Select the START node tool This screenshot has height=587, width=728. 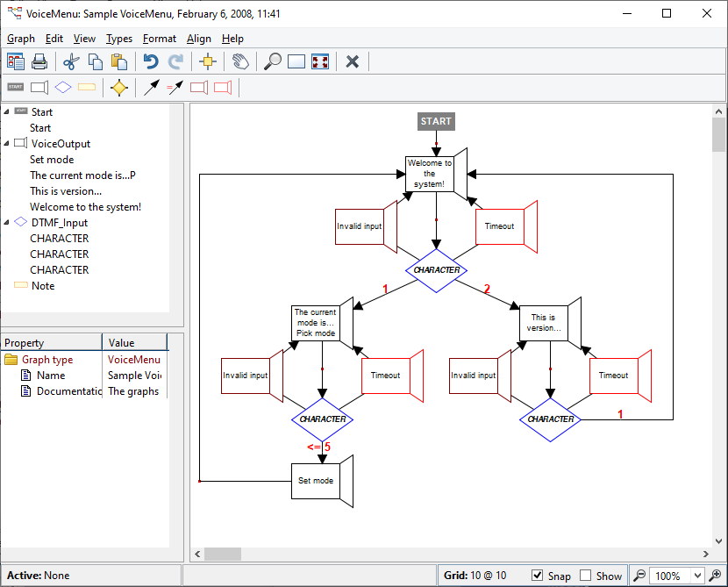coord(16,87)
